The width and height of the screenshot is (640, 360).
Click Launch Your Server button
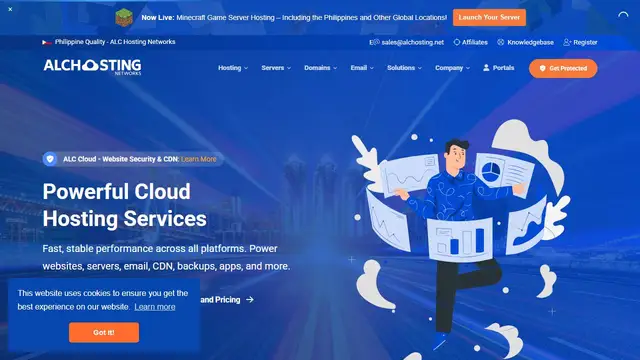click(x=489, y=18)
